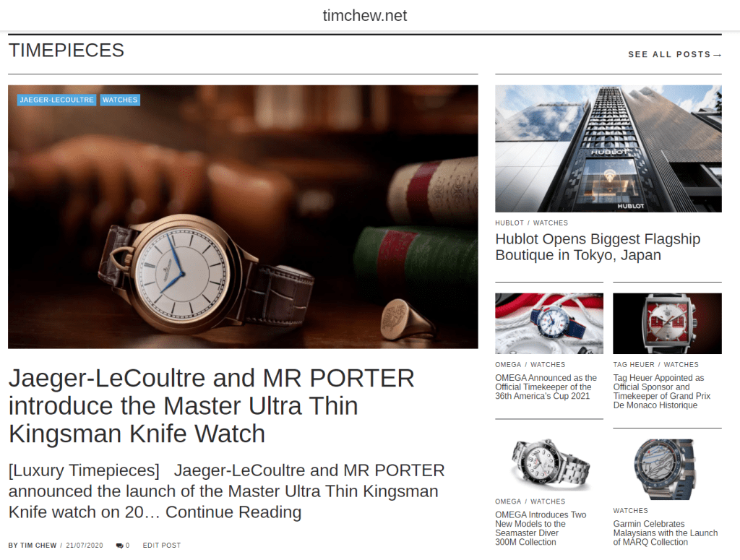Image resolution: width=740 pixels, height=560 pixels.
Task: Open Jaeger-LeCoultre and MR PORTER headline
Action: [x=212, y=405]
